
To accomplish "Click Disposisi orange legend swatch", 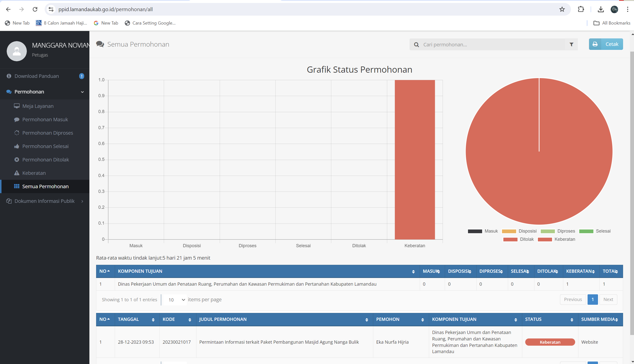I will click(x=509, y=231).
